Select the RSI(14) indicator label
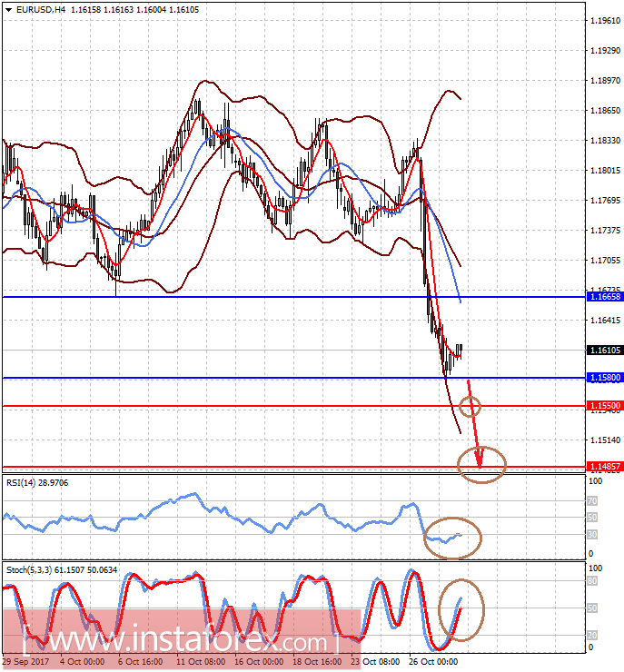The width and height of the screenshot is (624, 672). coord(24,482)
